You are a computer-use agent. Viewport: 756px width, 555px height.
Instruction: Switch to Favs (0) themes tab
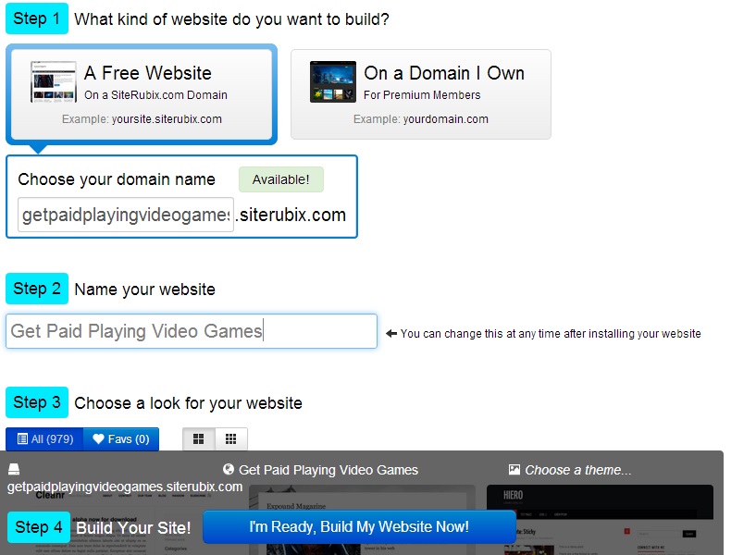121,438
